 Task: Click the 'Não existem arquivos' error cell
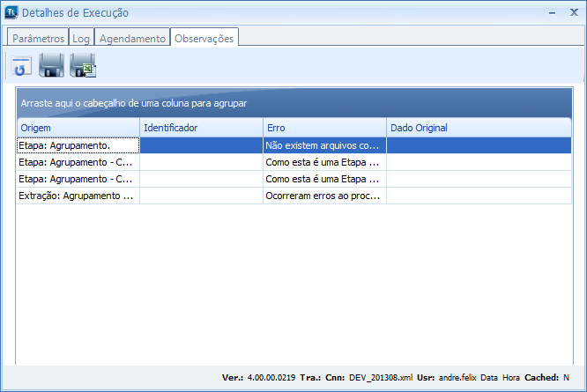323,145
